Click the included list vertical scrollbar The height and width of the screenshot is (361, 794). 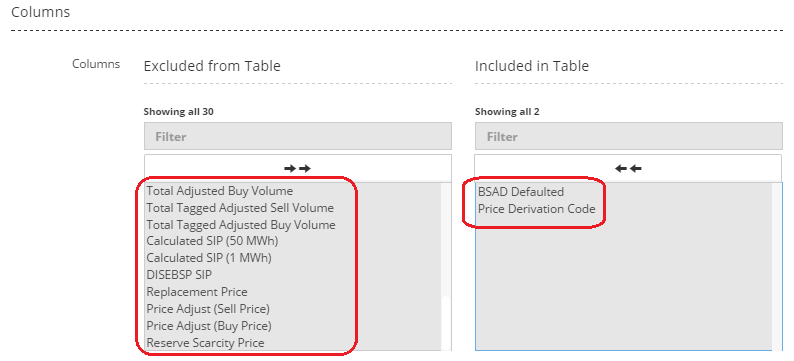[777, 266]
